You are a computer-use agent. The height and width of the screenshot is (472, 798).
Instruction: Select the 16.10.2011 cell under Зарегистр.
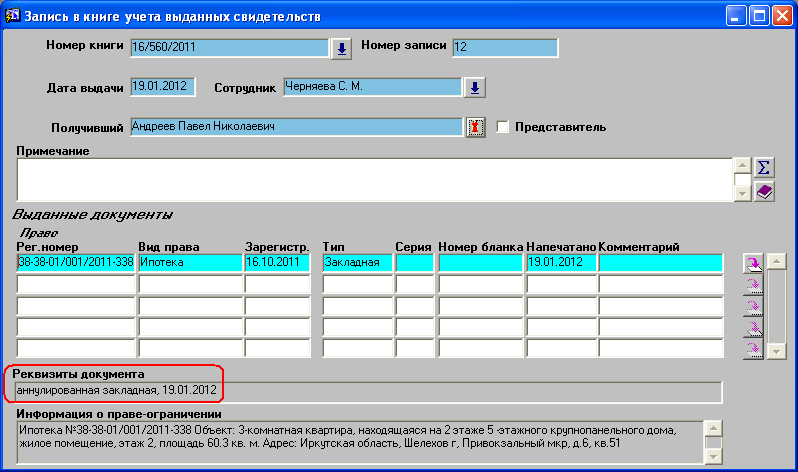point(277,263)
